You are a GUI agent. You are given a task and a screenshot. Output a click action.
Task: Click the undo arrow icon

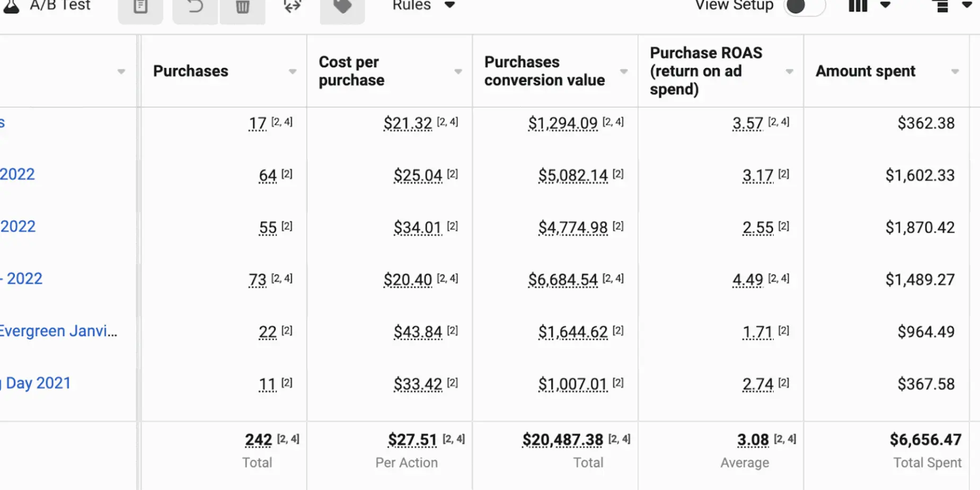coord(195,7)
